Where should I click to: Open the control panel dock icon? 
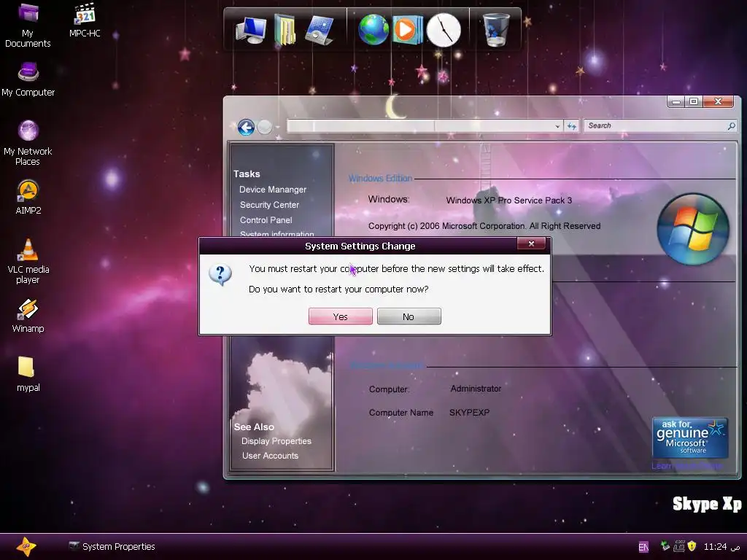[x=320, y=29]
